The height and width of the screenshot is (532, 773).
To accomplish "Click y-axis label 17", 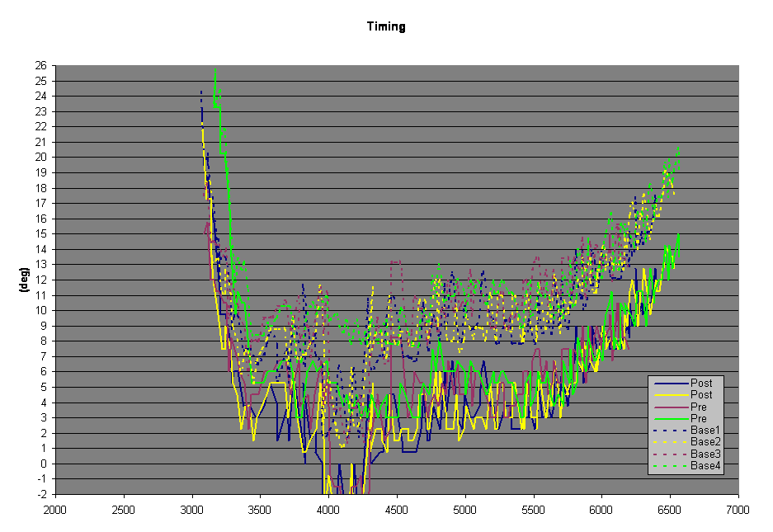I will click(41, 203).
